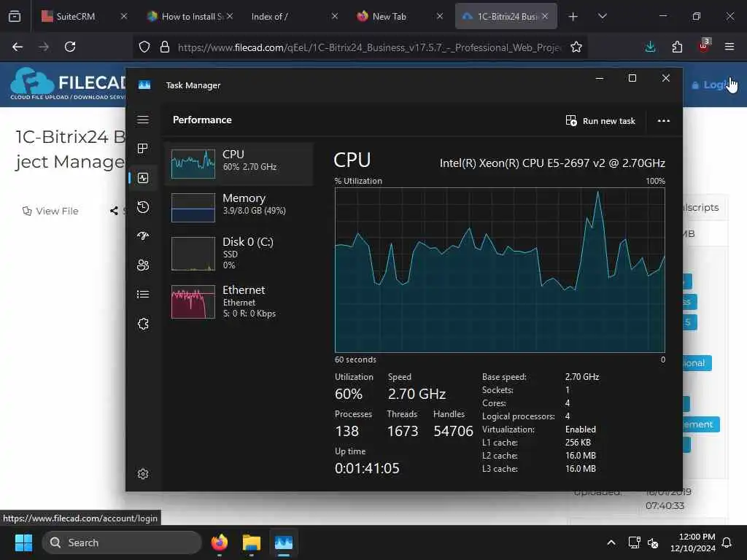Close the SuiteCRM tab
The width and height of the screenshot is (747, 560).
coord(124,16)
